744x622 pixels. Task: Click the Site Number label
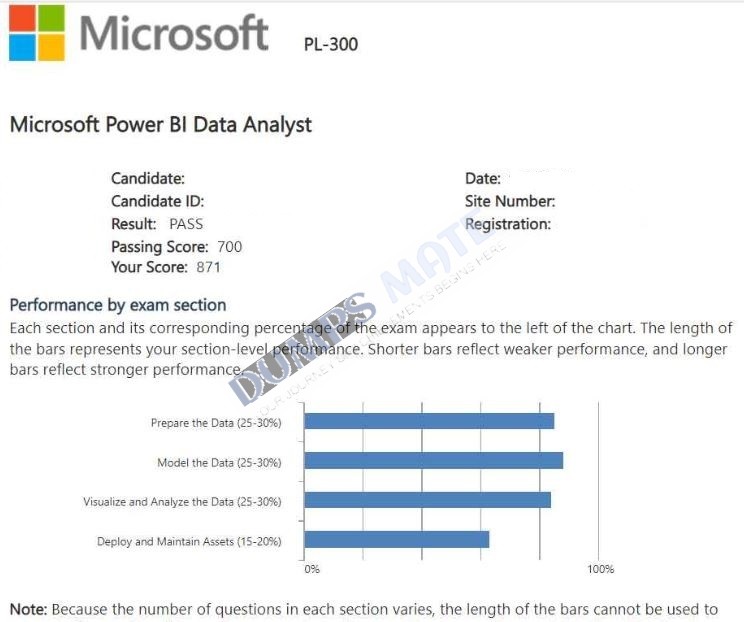(510, 201)
